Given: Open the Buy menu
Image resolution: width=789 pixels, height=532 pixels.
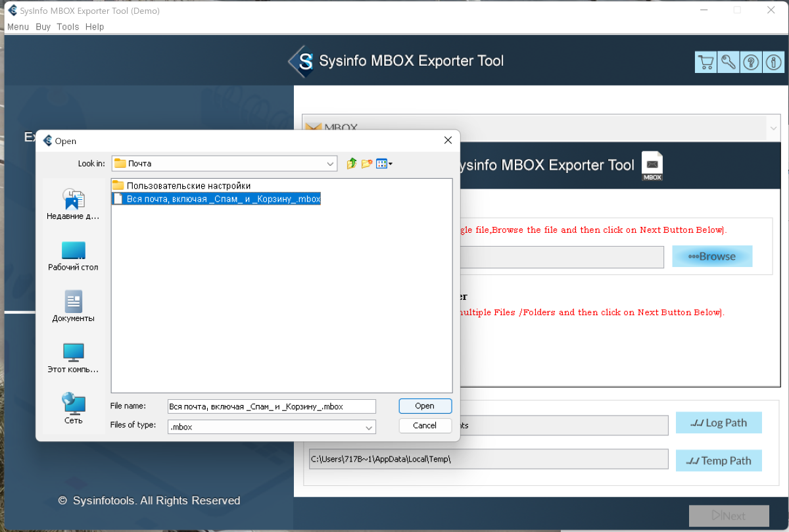Looking at the screenshot, I should pos(43,27).
